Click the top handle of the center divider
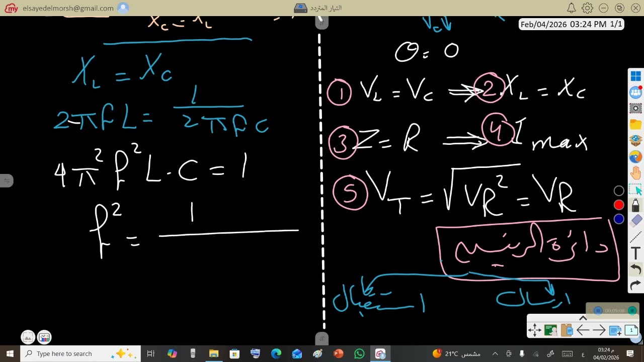This screenshot has width=644, height=362. coord(321,22)
